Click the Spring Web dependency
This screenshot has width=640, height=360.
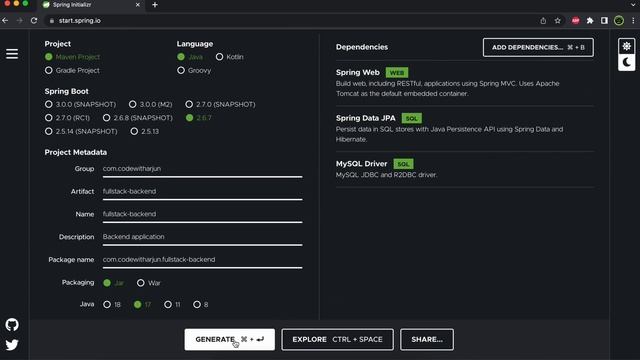click(464, 82)
